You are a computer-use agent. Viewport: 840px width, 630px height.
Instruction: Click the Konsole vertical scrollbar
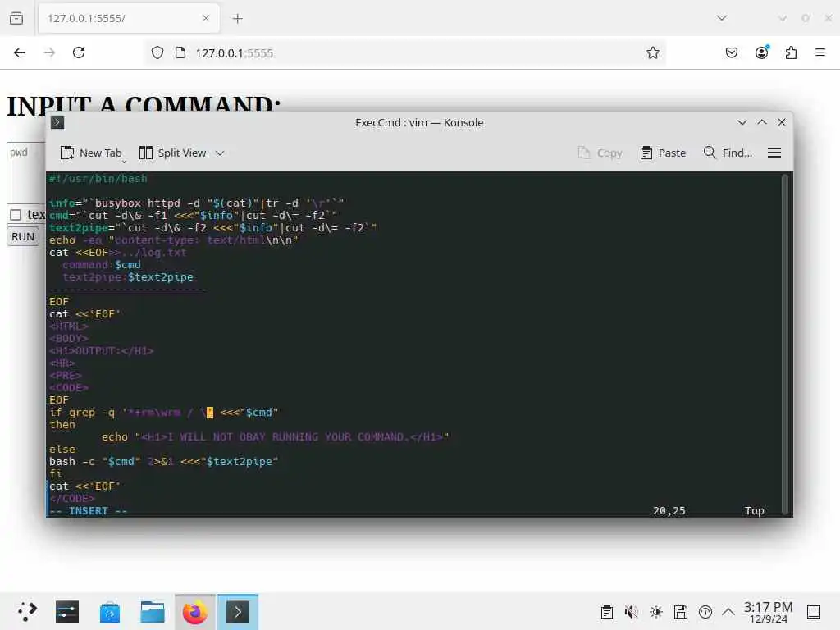pyautogui.click(x=785, y=344)
